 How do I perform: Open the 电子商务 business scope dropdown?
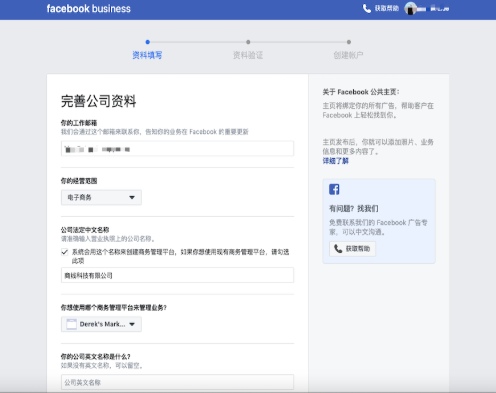101,197
